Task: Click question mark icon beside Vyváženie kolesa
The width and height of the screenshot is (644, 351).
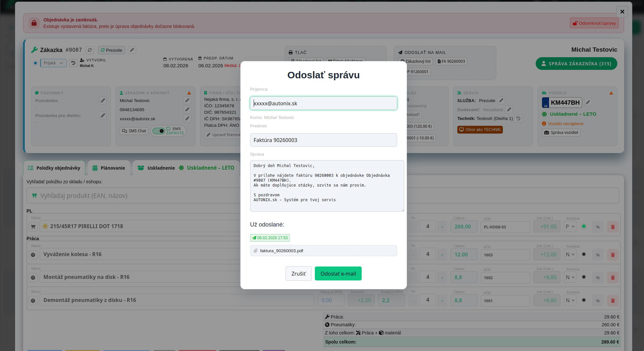Action: [x=33, y=255]
